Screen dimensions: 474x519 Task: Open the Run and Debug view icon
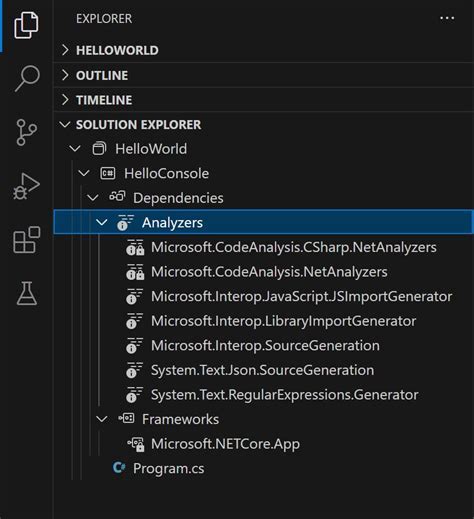coord(26,186)
